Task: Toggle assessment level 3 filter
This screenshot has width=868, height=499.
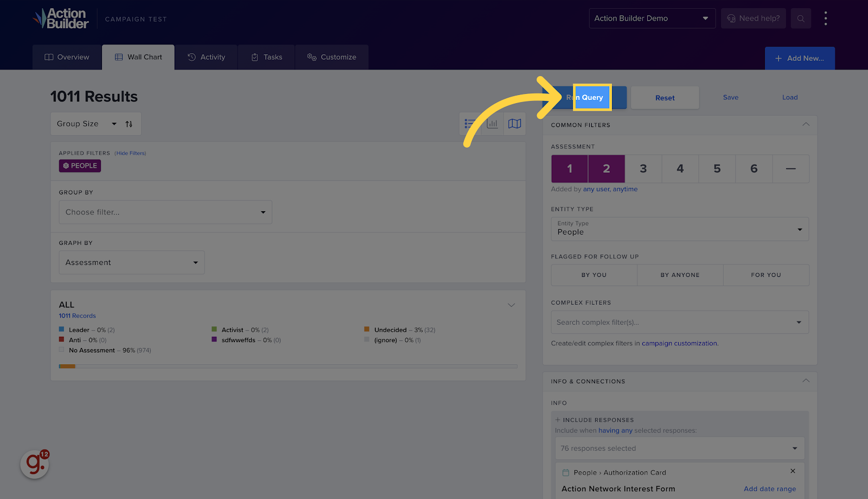Action: [x=643, y=168]
